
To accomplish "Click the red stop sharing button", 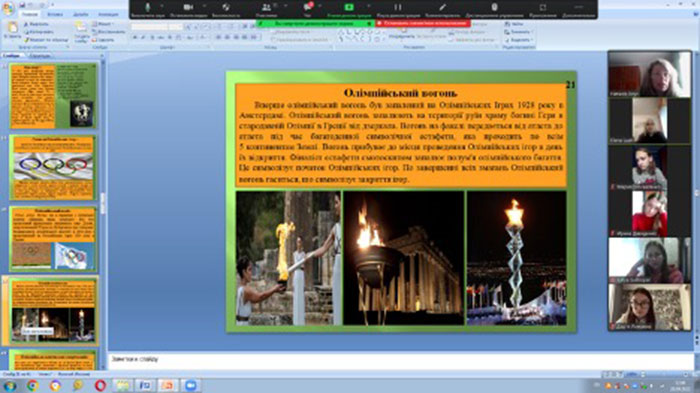I will (x=423, y=23).
